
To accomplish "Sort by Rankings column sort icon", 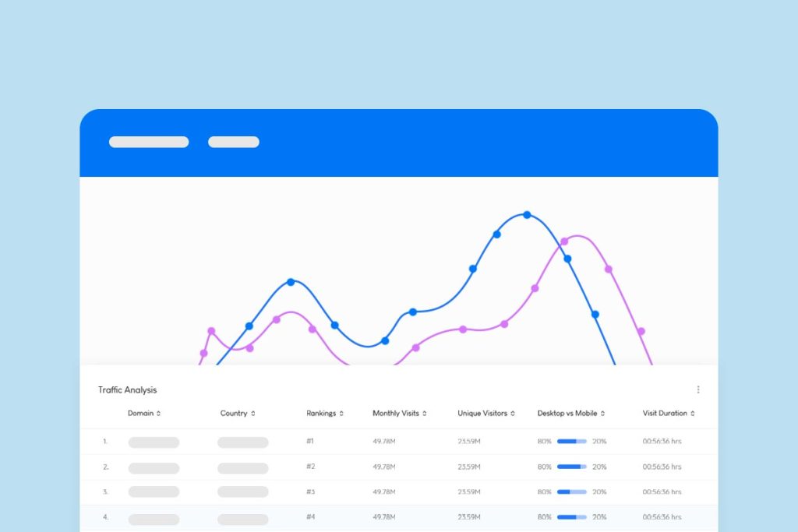I will coord(341,414).
